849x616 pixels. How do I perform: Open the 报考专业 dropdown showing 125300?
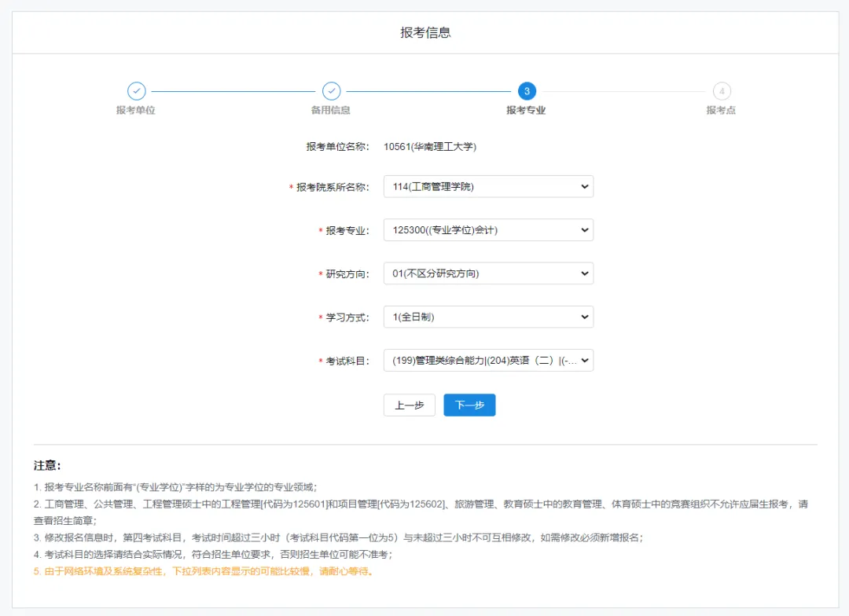(488, 230)
